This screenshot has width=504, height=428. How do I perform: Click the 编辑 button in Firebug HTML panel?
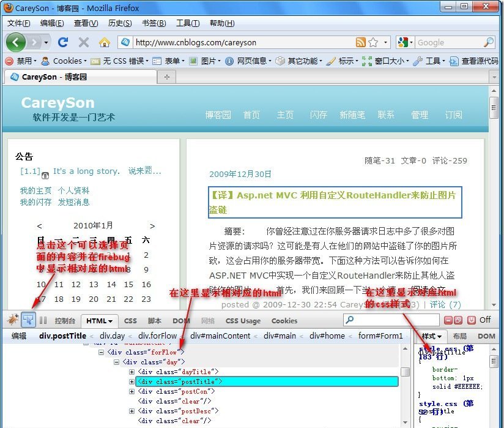[18, 336]
